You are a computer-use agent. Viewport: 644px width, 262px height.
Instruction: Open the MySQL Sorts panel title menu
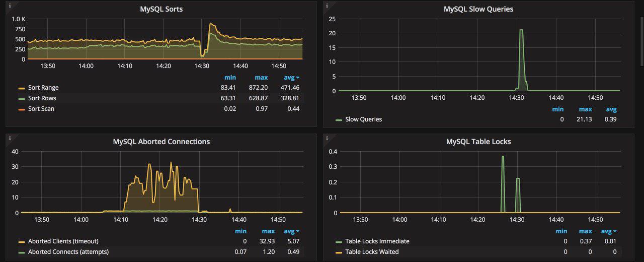161,9
